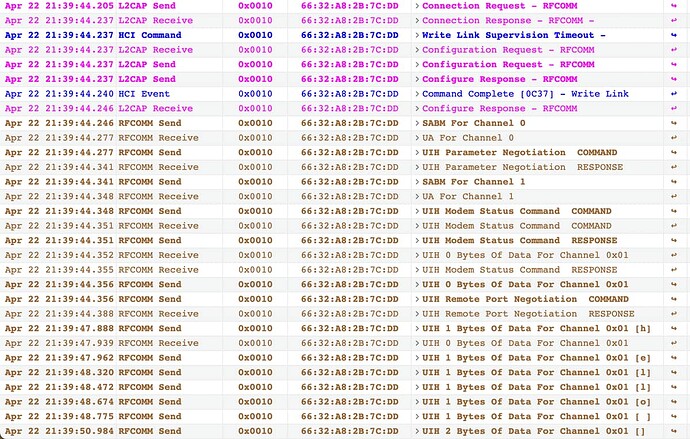
Task: Click send arrow on 2 Bytes Of Data row
Action: point(674,431)
